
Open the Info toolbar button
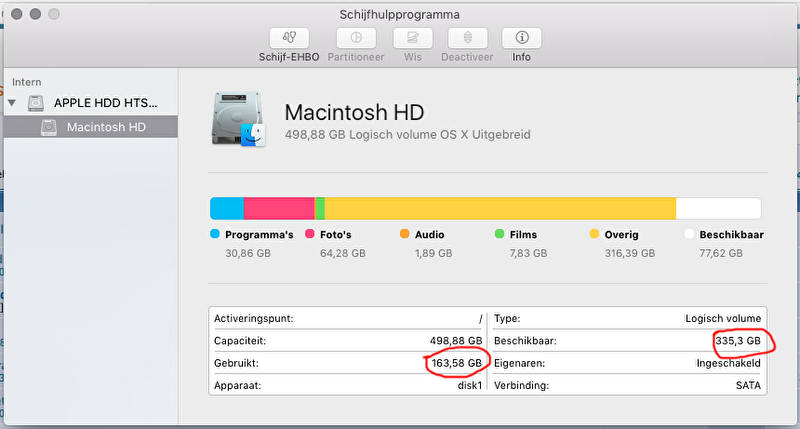(521, 38)
